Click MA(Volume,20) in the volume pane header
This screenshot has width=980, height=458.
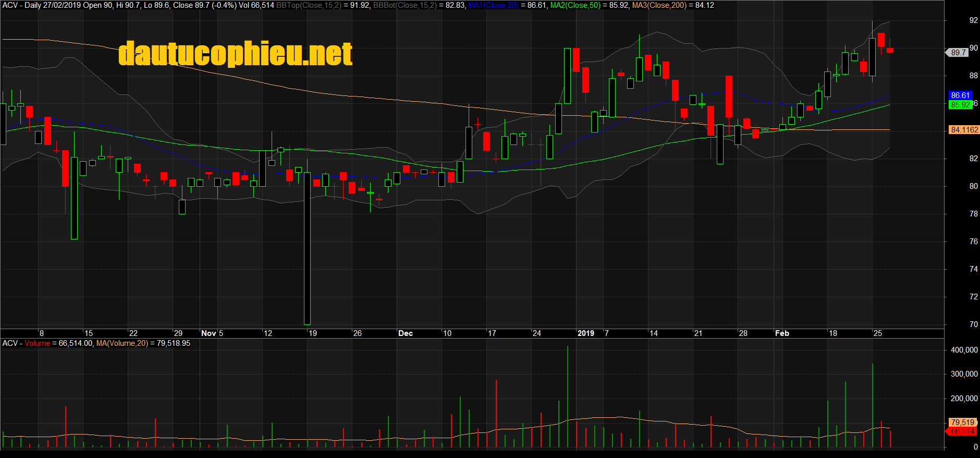122,343
